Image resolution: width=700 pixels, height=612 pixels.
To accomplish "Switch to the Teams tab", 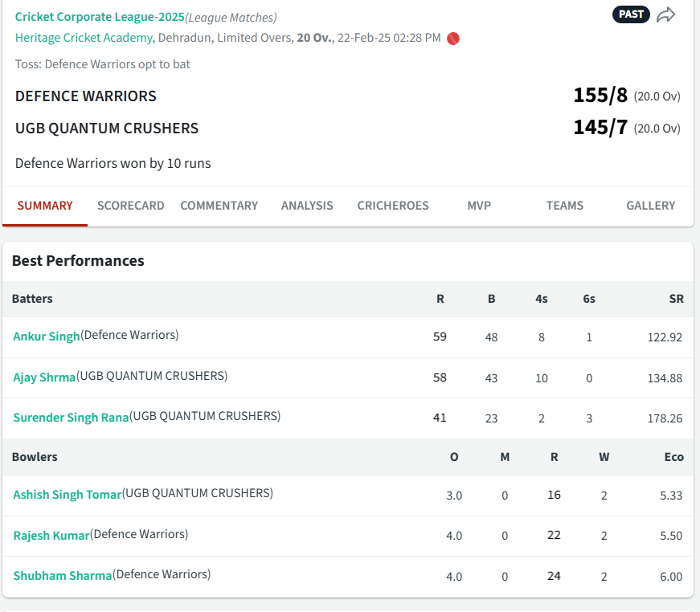I will (x=564, y=206).
